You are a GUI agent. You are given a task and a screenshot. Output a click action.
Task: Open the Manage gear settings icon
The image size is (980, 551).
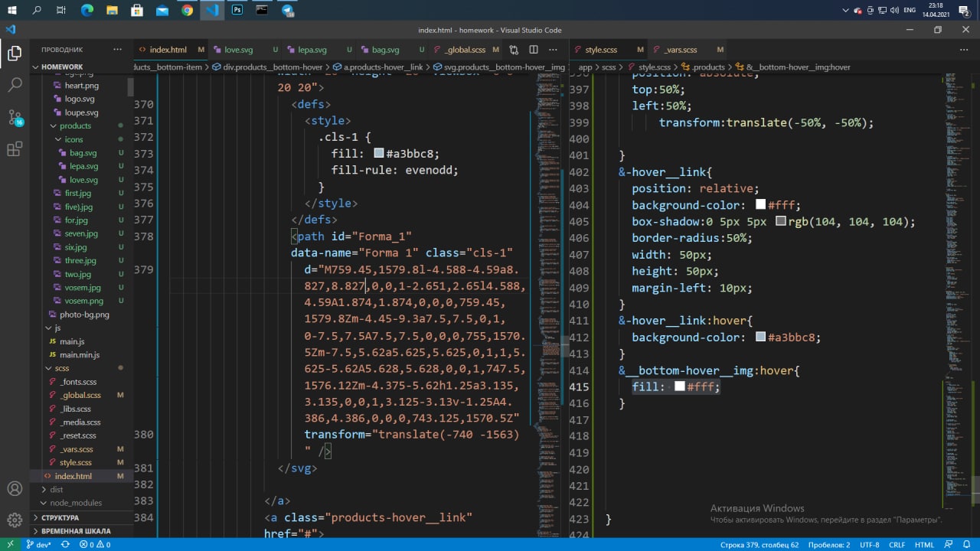(x=15, y=520)
